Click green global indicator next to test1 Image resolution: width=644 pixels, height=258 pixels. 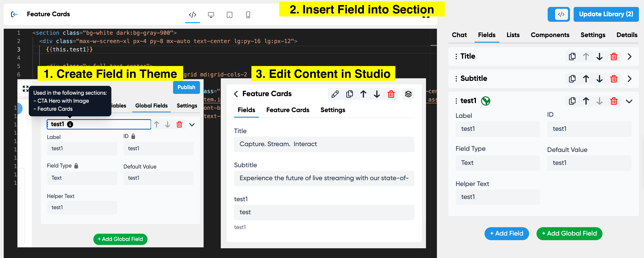[485, 101]
